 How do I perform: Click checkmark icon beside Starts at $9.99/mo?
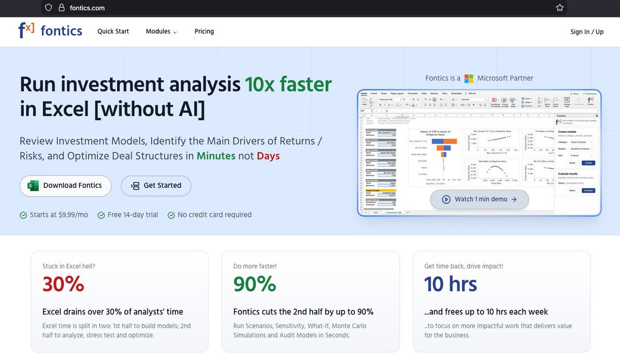click(23, 215)
